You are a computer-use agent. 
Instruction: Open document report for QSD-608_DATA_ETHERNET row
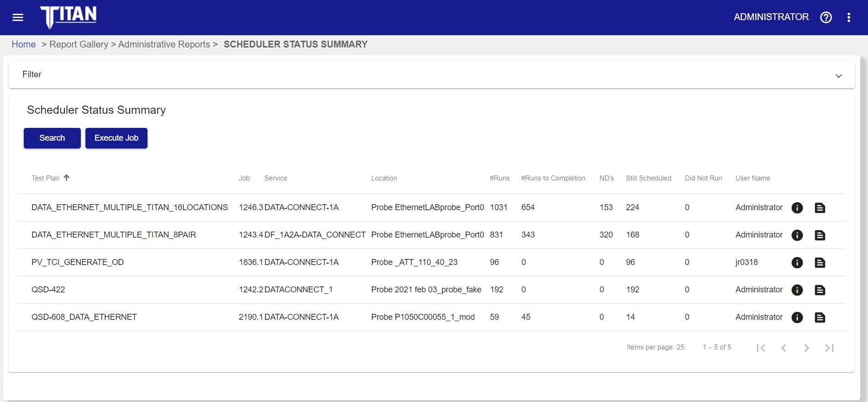(x=820, y=317)
